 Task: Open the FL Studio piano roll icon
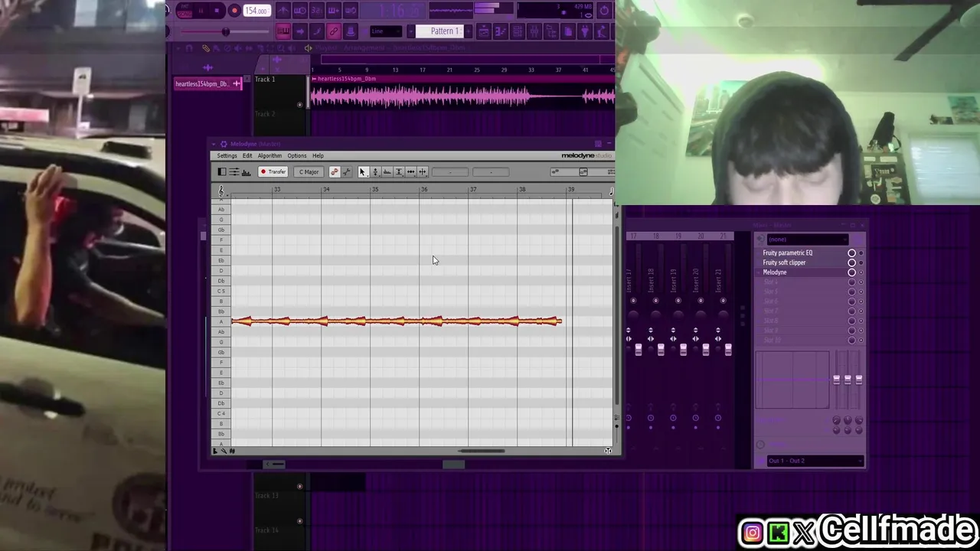coord(500,31)
